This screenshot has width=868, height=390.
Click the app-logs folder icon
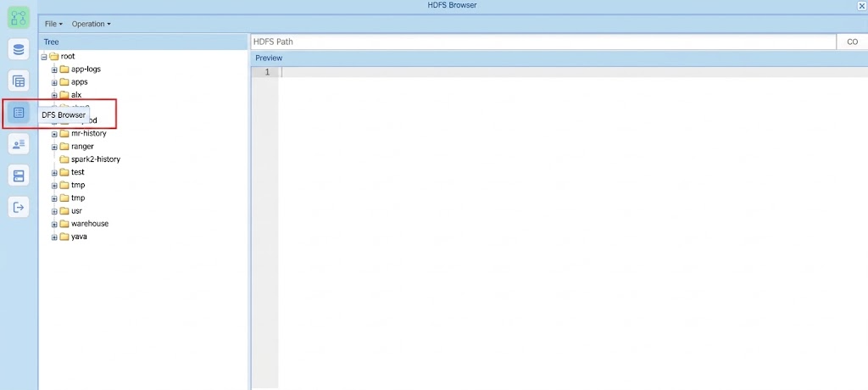(x=64, y=70)
